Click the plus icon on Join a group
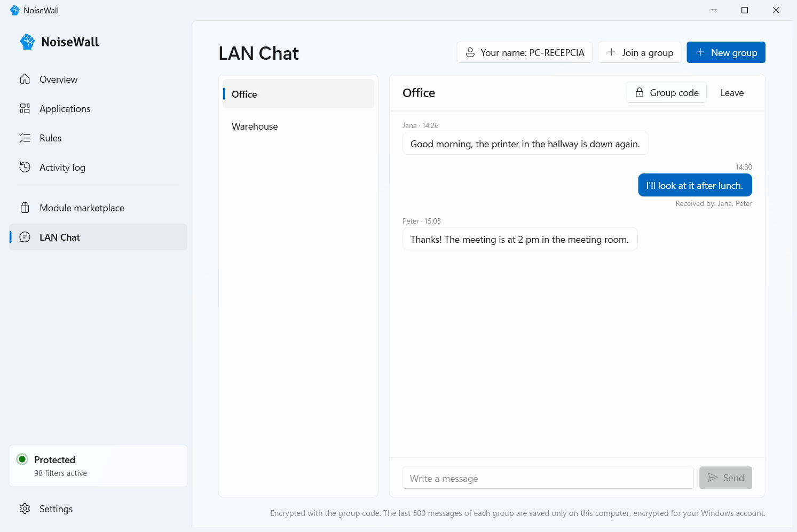The image size is (797, 532). click(x=611, y=52)
